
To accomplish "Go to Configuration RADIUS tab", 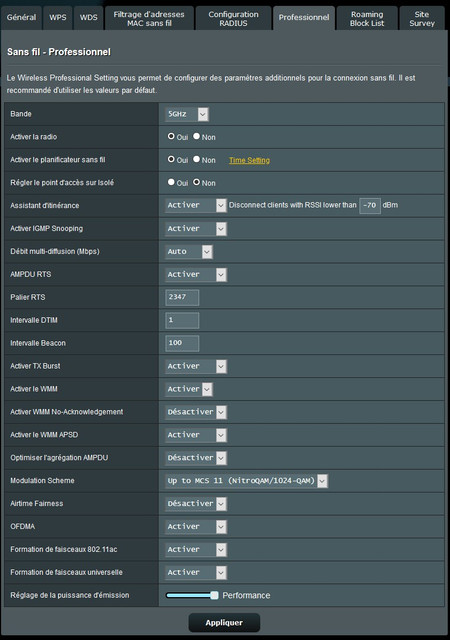I will [x=233, y=18].
